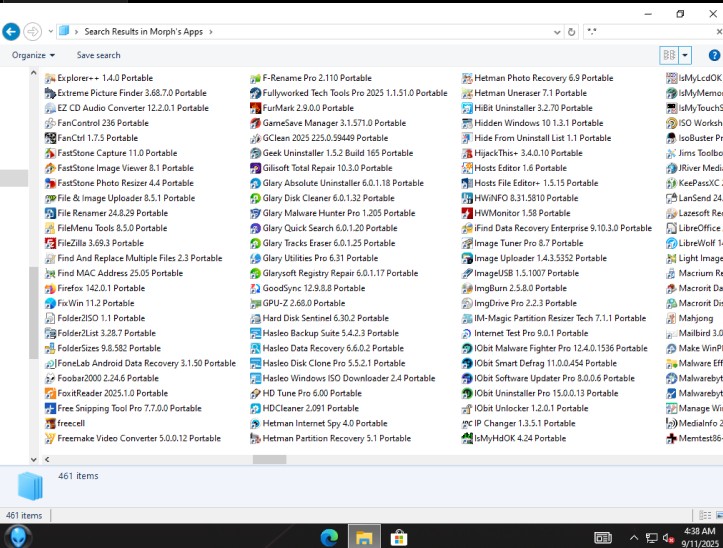The width and height of the screenshot is (723, 548).
Task: Select the FoxitReader 2025.1.0 Portable icon
Action: click(50, 393)
